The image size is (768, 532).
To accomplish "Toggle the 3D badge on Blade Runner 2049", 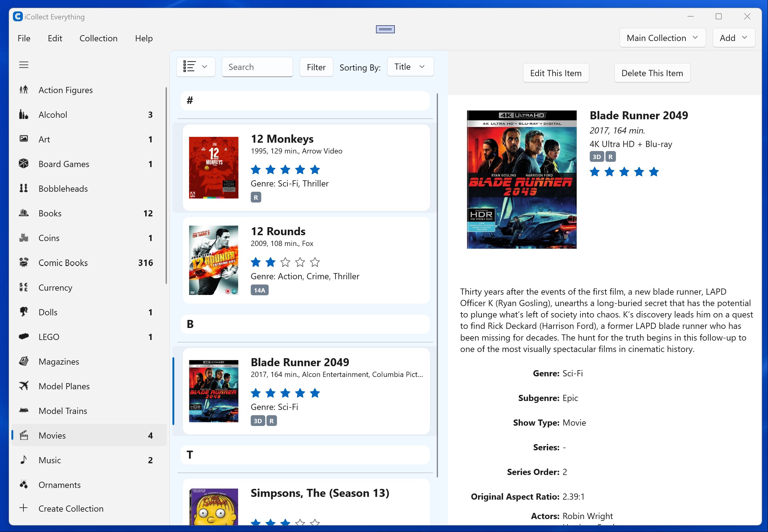I will tap(258, 420).
